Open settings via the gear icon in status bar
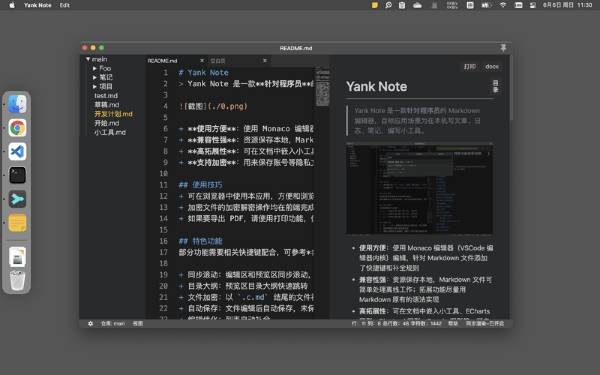This screenshot has width=600, height=375. [x=90, y=323]
